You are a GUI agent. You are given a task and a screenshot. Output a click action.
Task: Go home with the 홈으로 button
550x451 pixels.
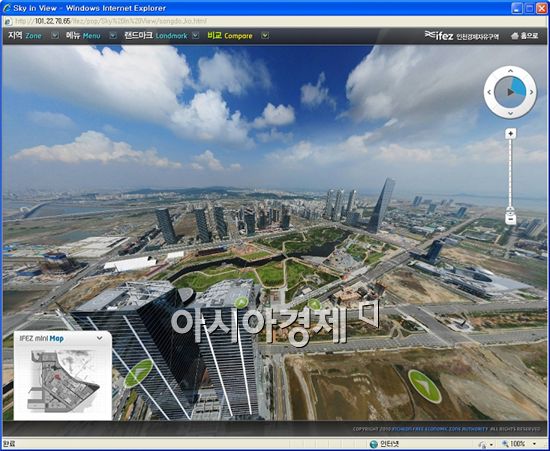(x=524, y=36)
